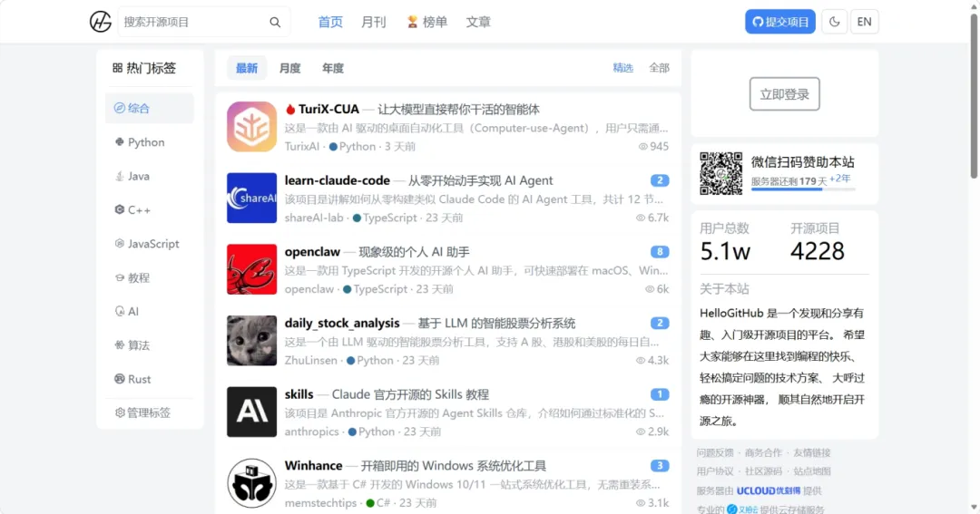Click the 立即登录 button
Viewport: 980px width, 514px height.
[784, 94]
